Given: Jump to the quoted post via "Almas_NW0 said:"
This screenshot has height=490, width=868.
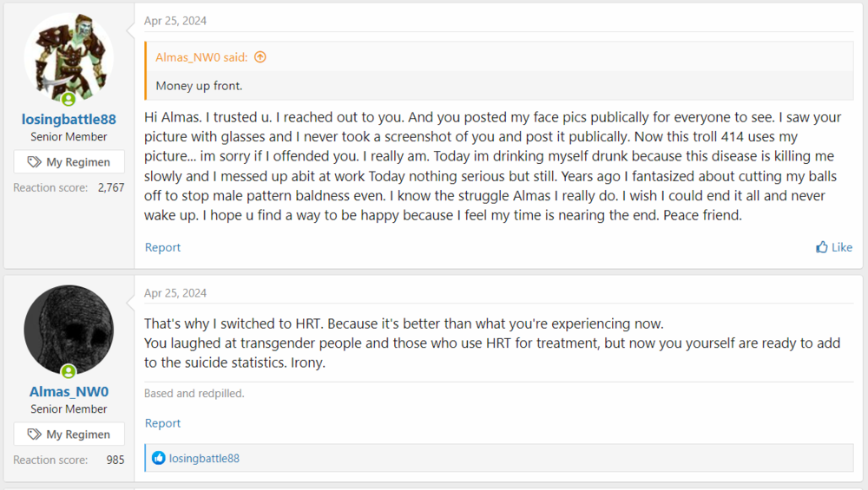Looking at the screenshot, I should (x=201, y=57).
